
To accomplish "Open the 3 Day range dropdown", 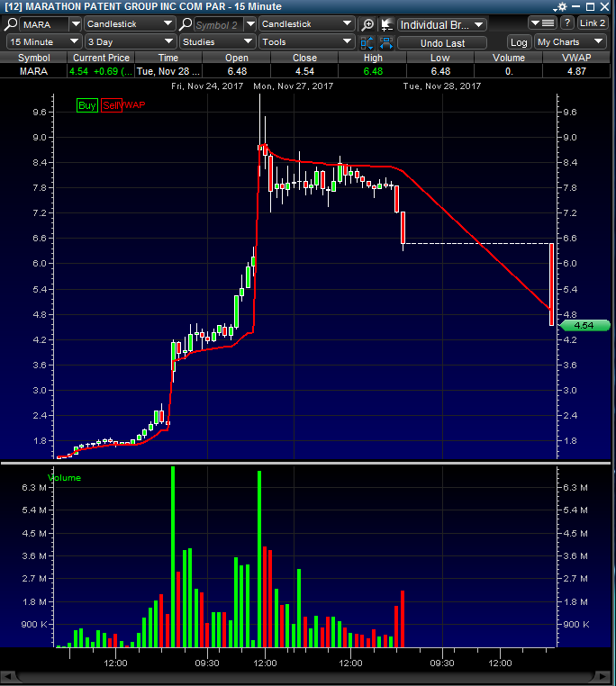I will (131, 42).
